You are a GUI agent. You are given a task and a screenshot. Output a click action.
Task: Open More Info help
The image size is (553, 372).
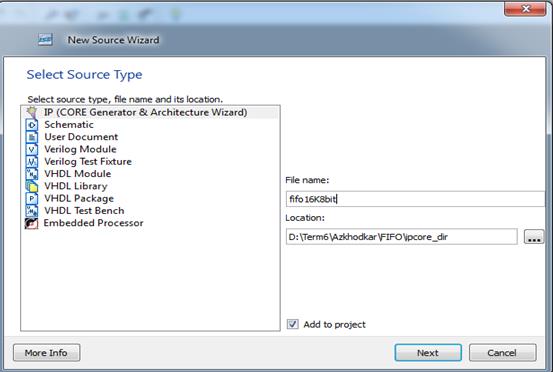[46, 353]
